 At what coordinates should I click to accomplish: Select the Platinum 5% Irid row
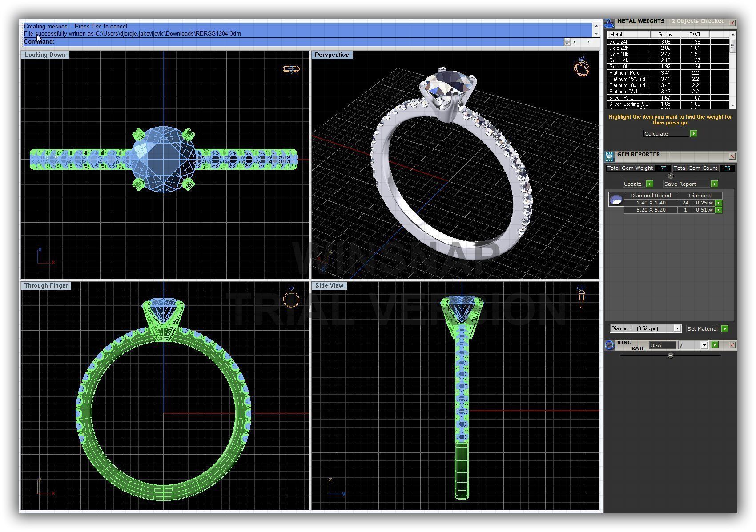click(668, 92)
